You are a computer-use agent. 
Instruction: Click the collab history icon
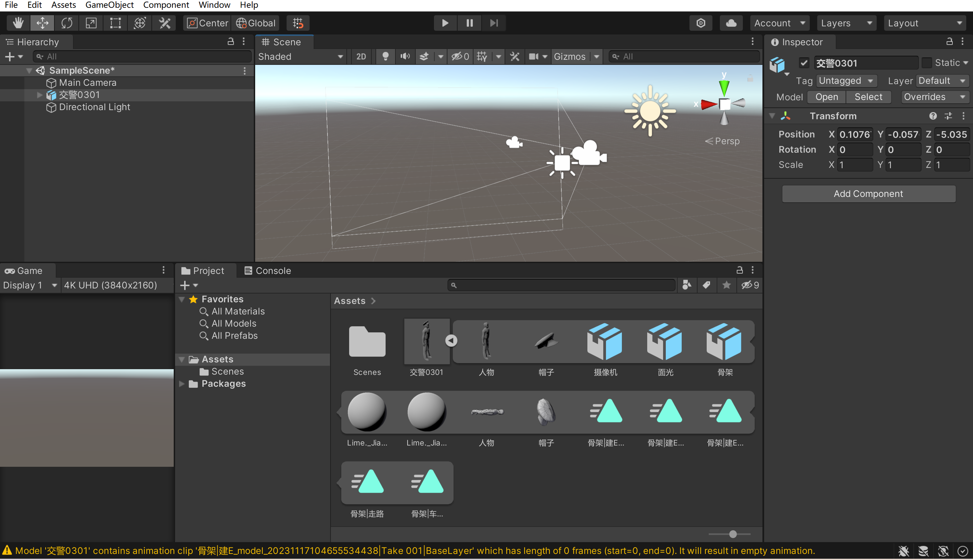pos(701,23)
